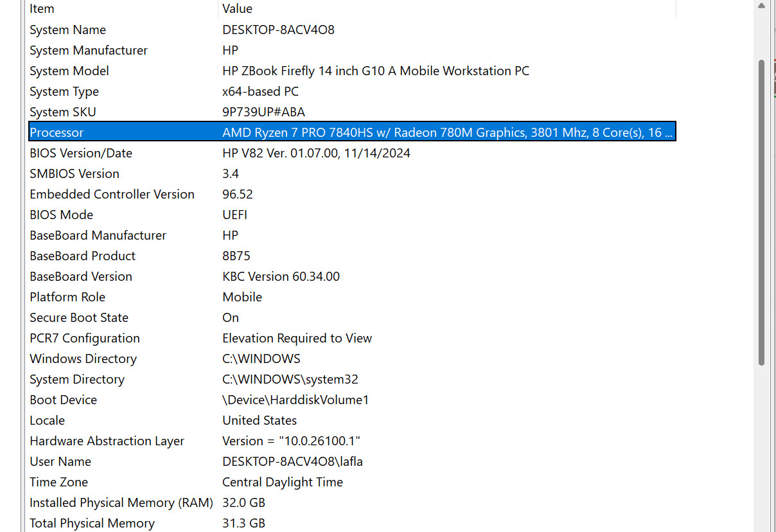Viewport: 776px width, 532px height.
Task: Select the BaseBoard Manufacturer row
Action: tap(352, 235)
